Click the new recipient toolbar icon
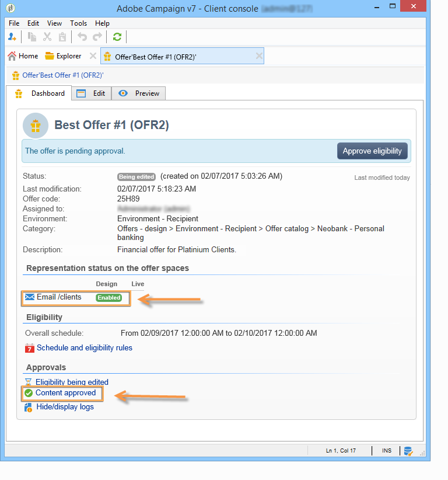Viewport: 448px width, 480px height. point(12,37)
